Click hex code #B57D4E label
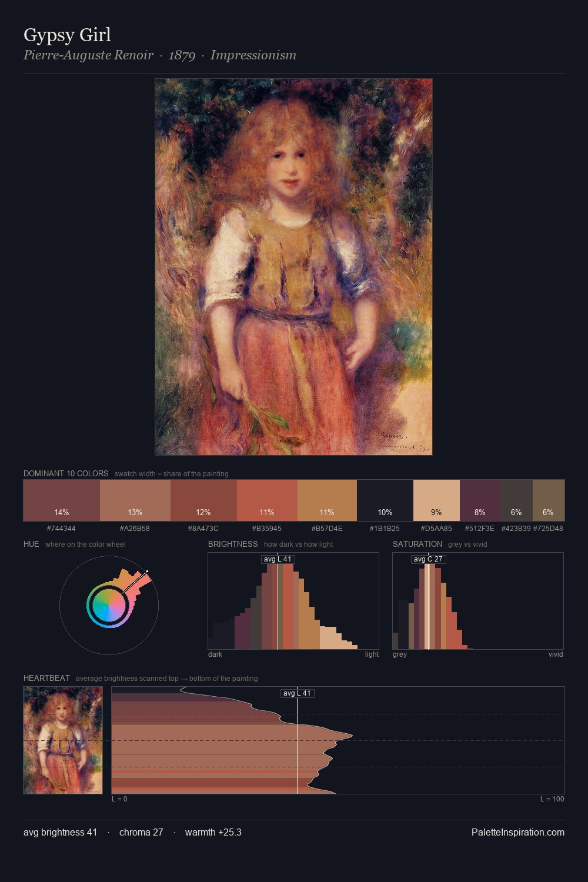588x882 pixels. (x=327, y=529)
